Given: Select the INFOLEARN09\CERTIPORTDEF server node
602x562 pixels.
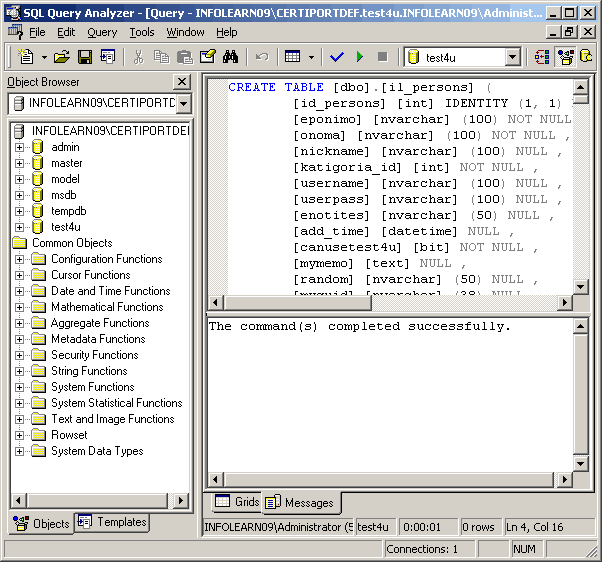Looking at the screenshot, I should point(111,131).
